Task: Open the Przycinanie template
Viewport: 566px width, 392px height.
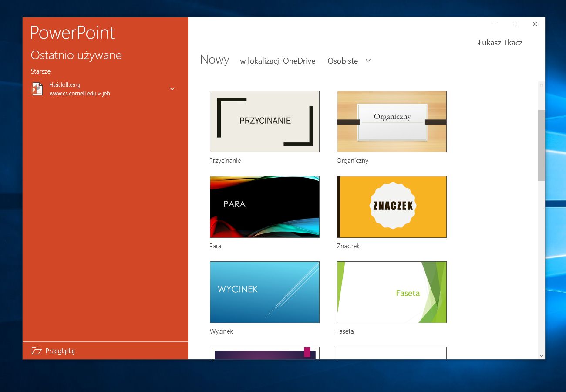Action: (x=264, y=121)
